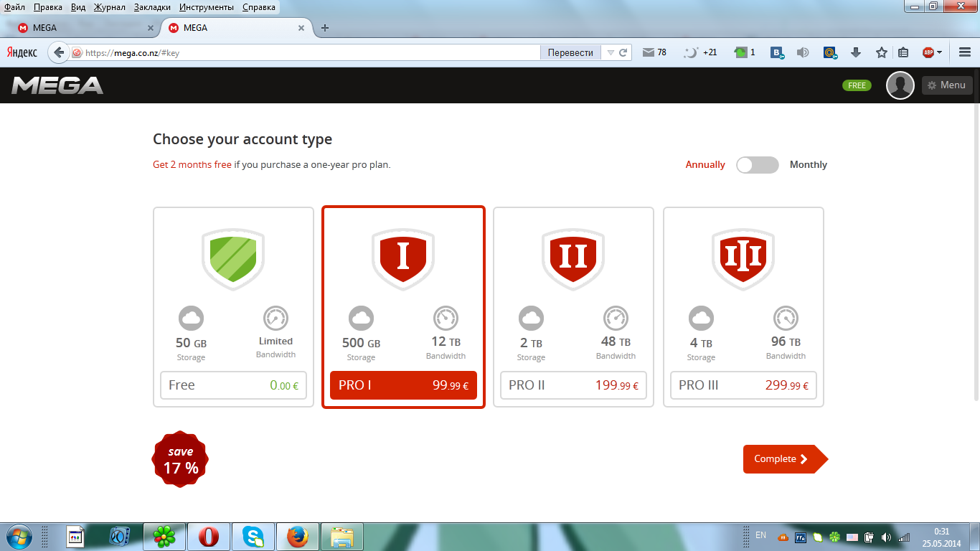Image resolution: width=980 pixels, height=551 pixels.
Task: Open the VK toolbar icon
Action: [x=778, y=52]
